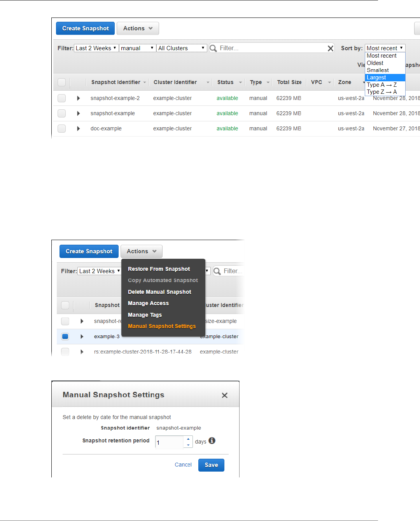Screen dimensions: 420x521
Task: Sort by Type column header
Action: pos(259,82)
